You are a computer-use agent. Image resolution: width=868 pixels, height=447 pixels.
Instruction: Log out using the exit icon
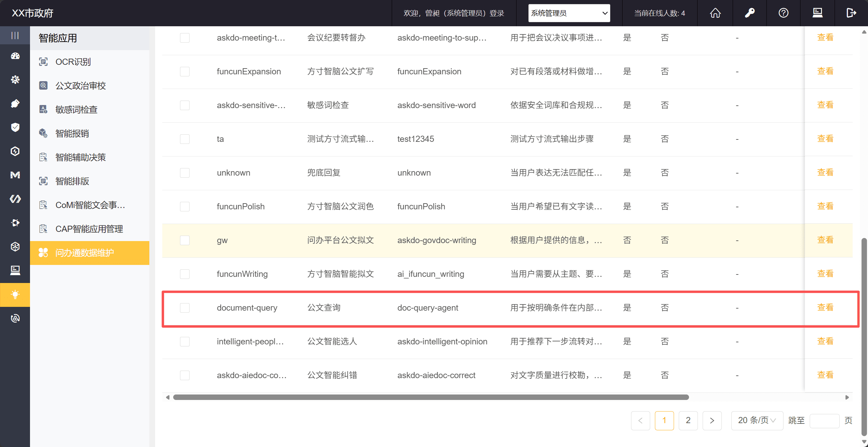pos(851,13)
